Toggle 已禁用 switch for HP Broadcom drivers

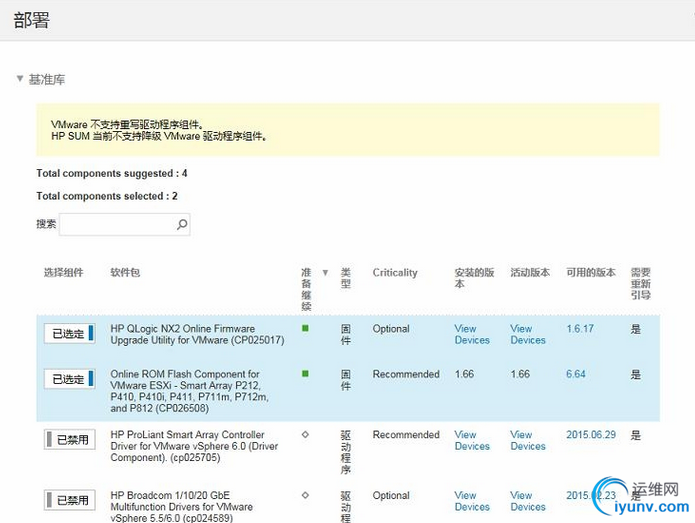coord(70,500)
